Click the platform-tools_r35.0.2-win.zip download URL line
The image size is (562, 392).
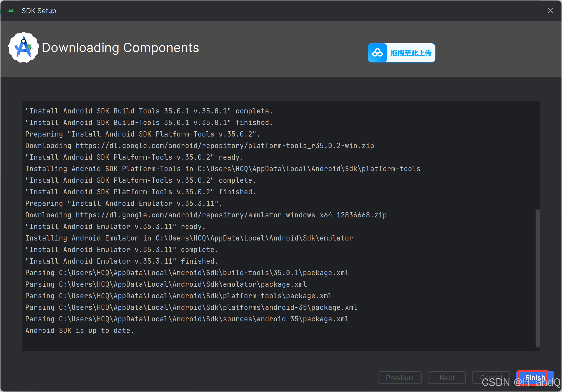[x=200, y=146]
